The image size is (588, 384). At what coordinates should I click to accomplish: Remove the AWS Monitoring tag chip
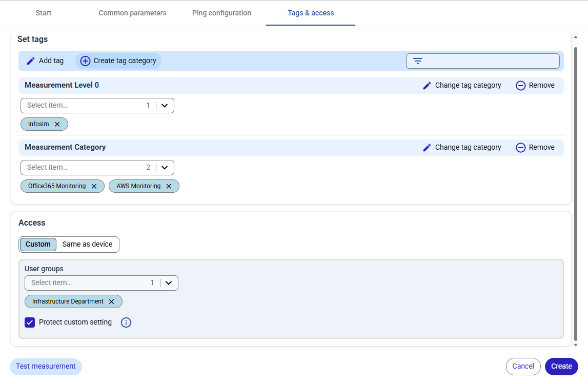(169, 186)
